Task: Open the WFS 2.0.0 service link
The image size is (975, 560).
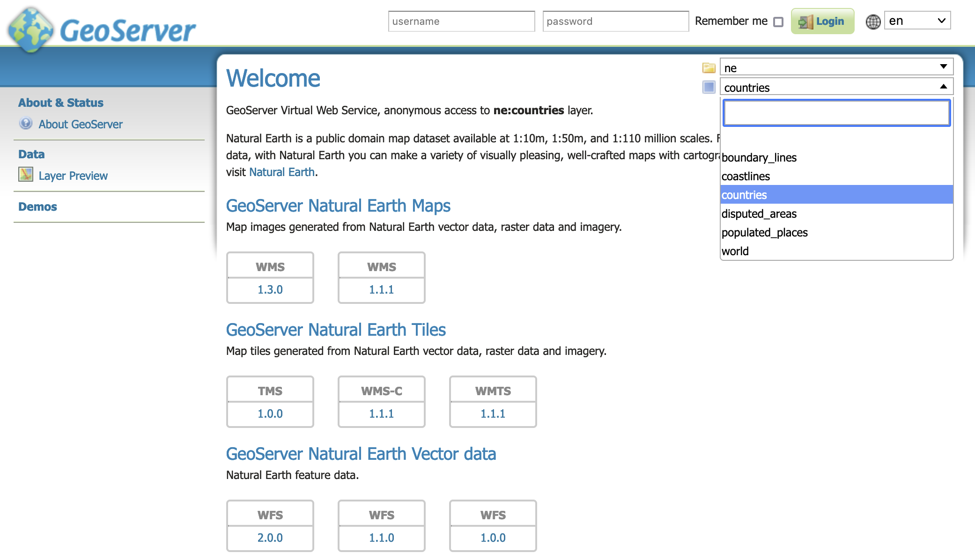Action: coord(270,538)
